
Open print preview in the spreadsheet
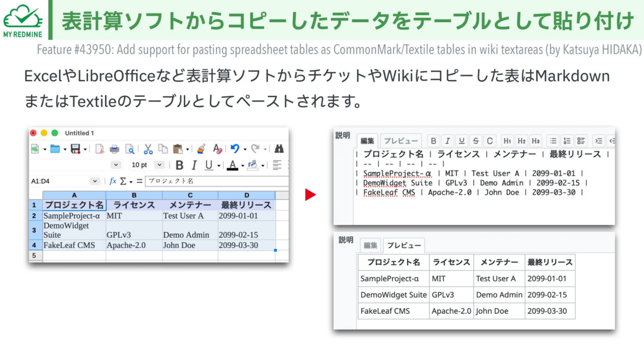129,149
